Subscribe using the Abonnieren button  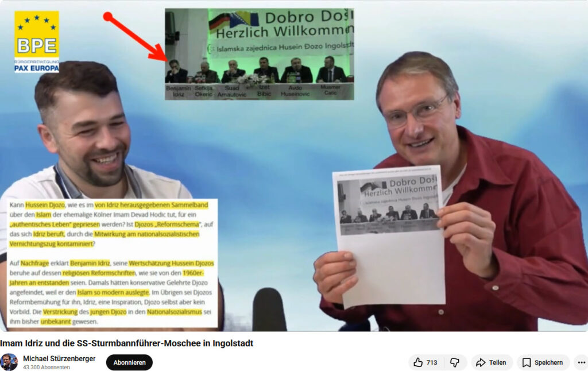coord(129,362)
